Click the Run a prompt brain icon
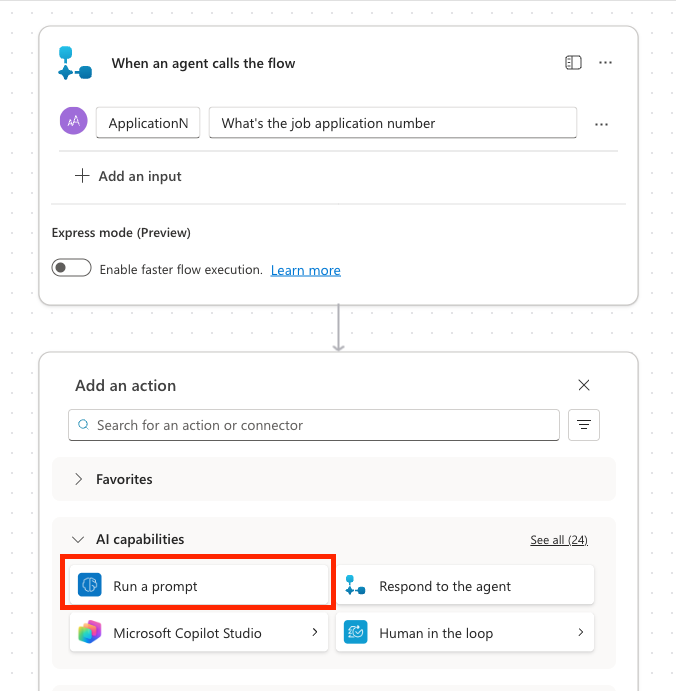This screenshot has height=691, width=676. point(90,585)
